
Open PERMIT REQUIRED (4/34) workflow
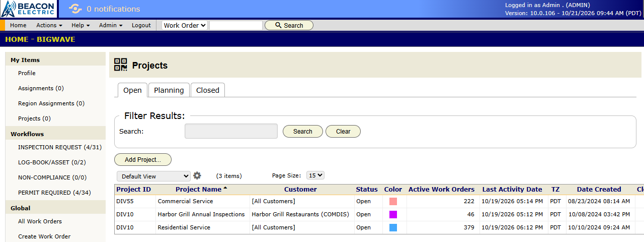click(55, 193)
